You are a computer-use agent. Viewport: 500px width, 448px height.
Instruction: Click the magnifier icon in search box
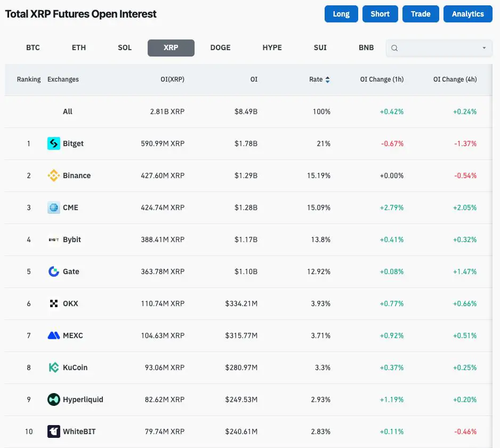click(x=394, y=48)
